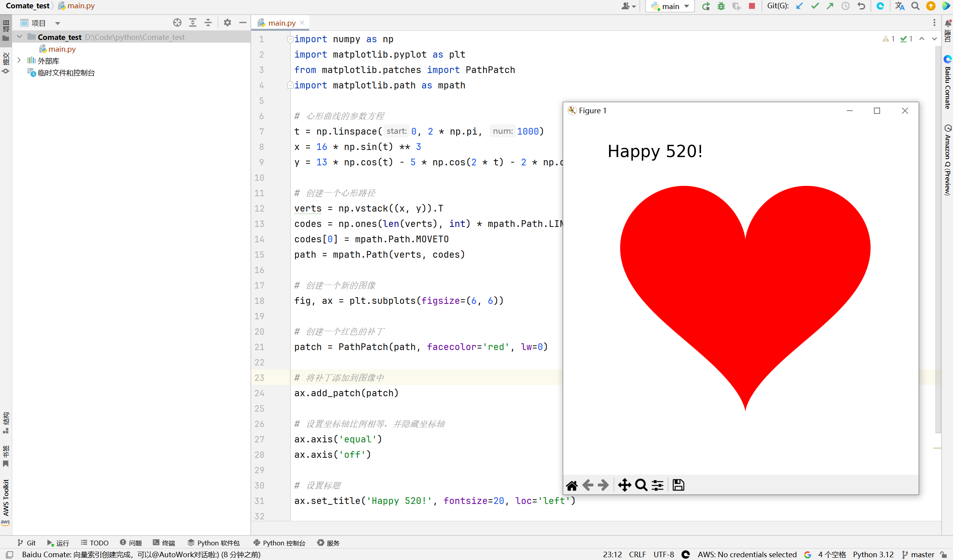Select zoom magnifier in Figure 1 toolbar
Screen dimensions: 953x560
click(x=641, y=485)
